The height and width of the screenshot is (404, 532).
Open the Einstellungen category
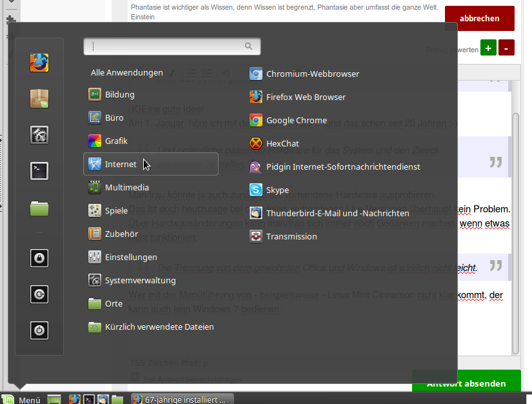(x=123, y=257)
